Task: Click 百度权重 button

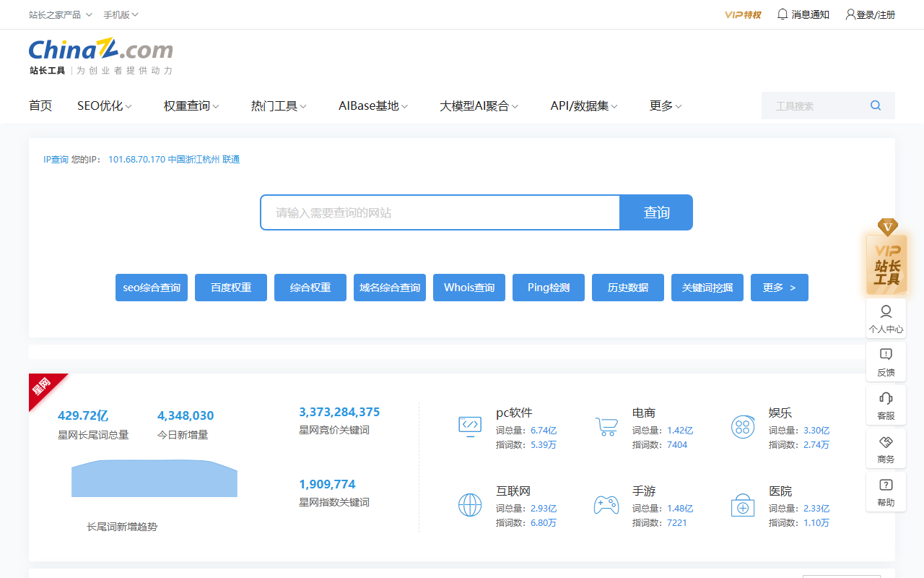Action: (x=231, y=288)
